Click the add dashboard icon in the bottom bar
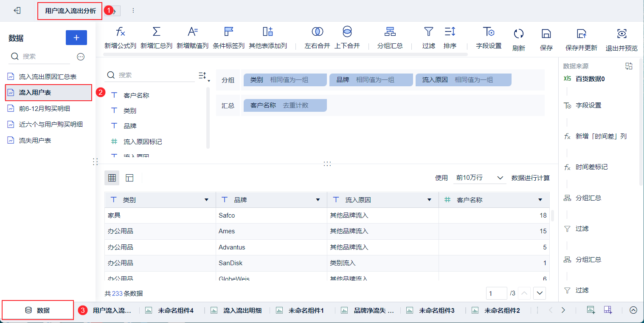644x323 pixels. coord(608,310)
